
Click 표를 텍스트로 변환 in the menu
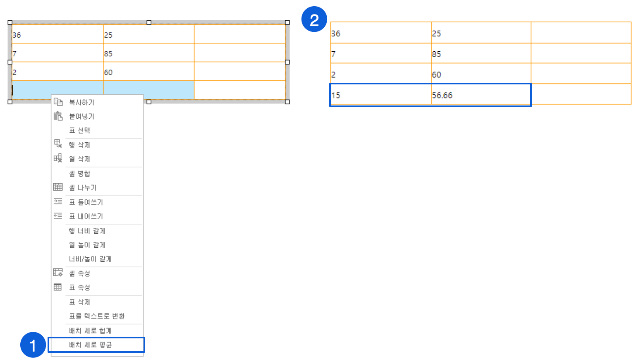[97, 316]
